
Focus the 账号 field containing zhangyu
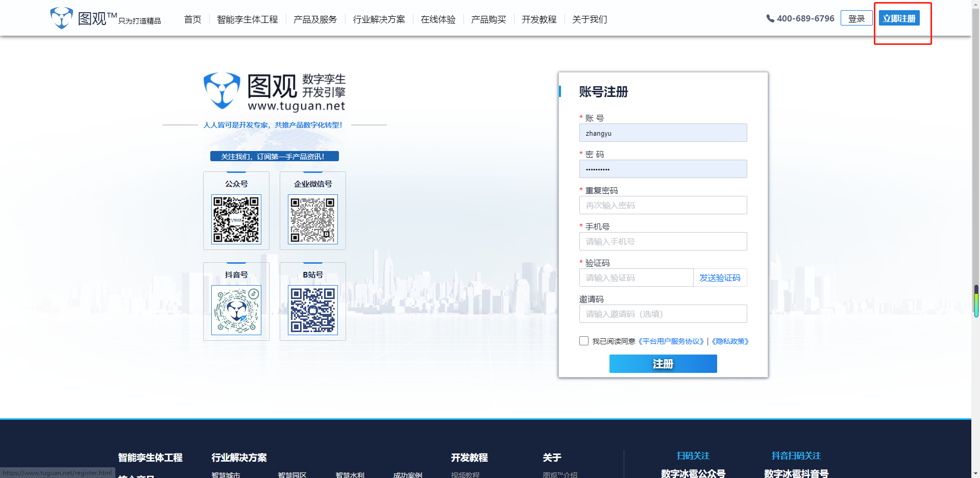pos(663,133)
